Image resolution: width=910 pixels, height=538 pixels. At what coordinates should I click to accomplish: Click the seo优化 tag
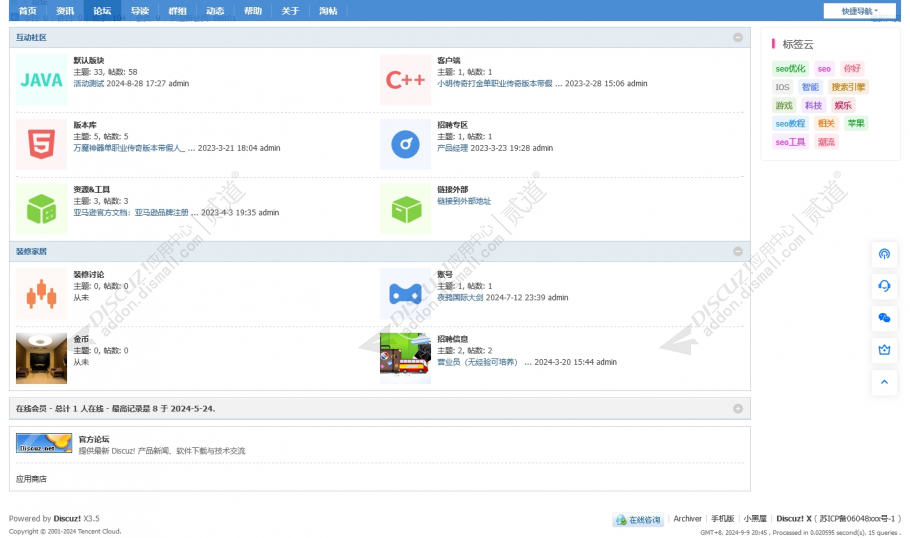coord(790,68)
